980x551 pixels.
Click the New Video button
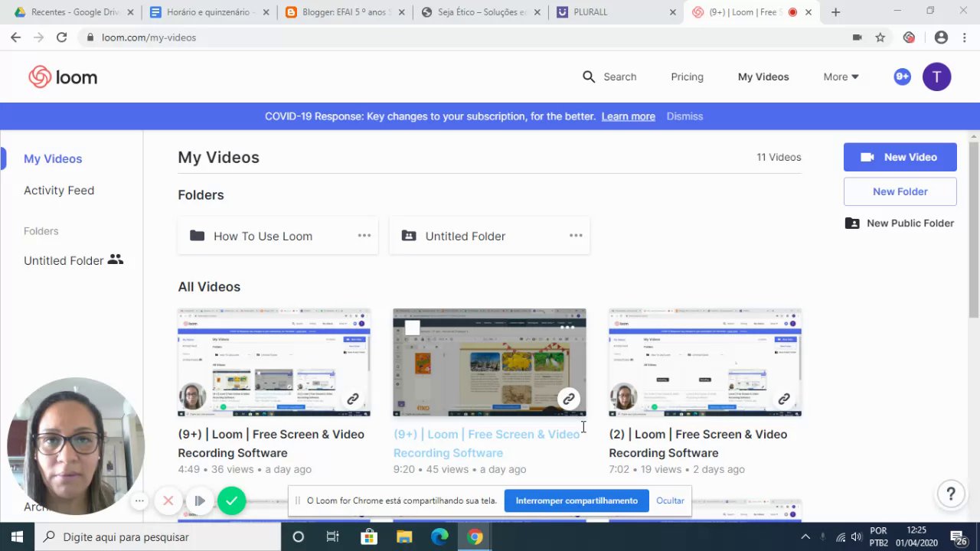coord(900,157)
